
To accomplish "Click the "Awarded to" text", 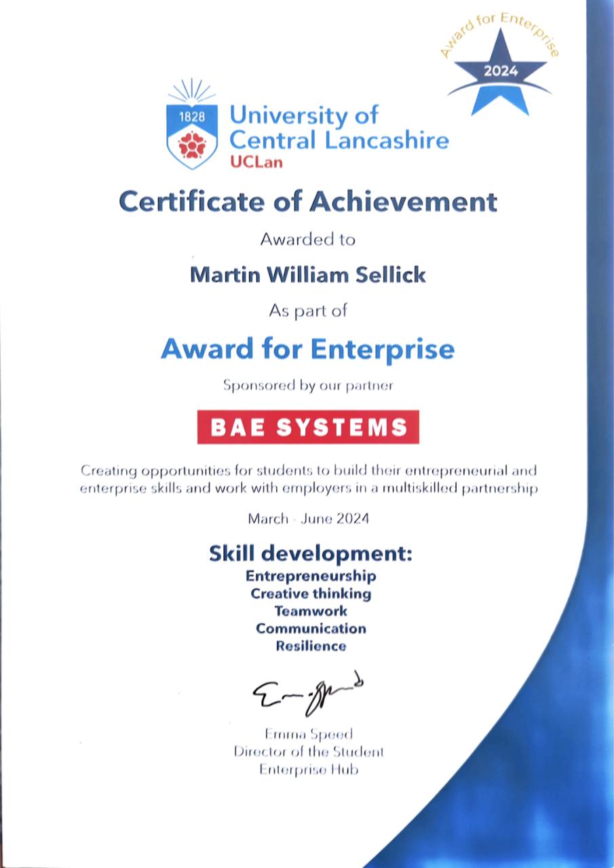I will [307, 239].
